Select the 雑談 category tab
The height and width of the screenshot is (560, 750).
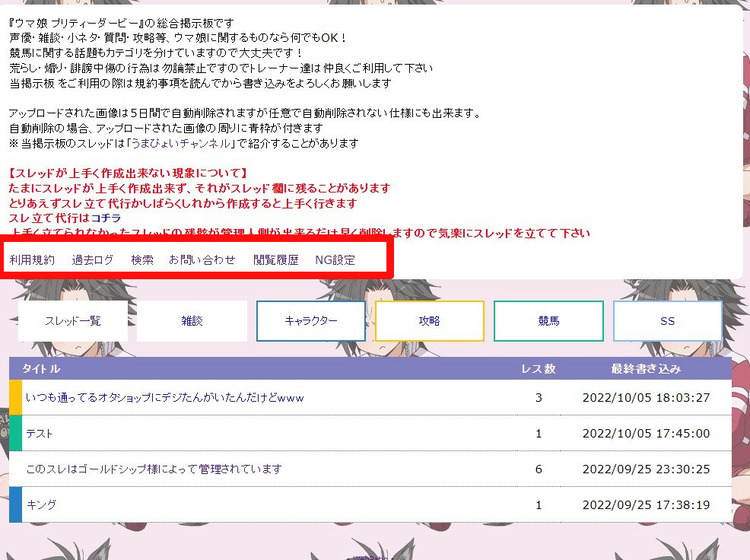pos(192,321)
